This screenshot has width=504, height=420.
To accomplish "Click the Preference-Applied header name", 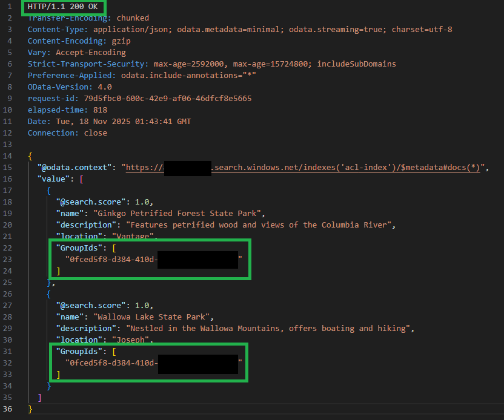I will tap(72, 76).
